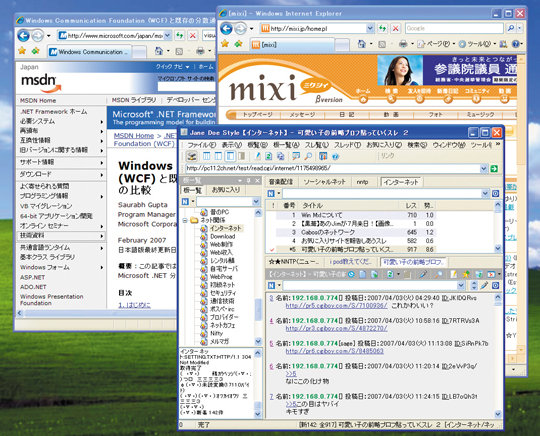
Task: Select the Download board in the board tree
Action: click(222, 237)
